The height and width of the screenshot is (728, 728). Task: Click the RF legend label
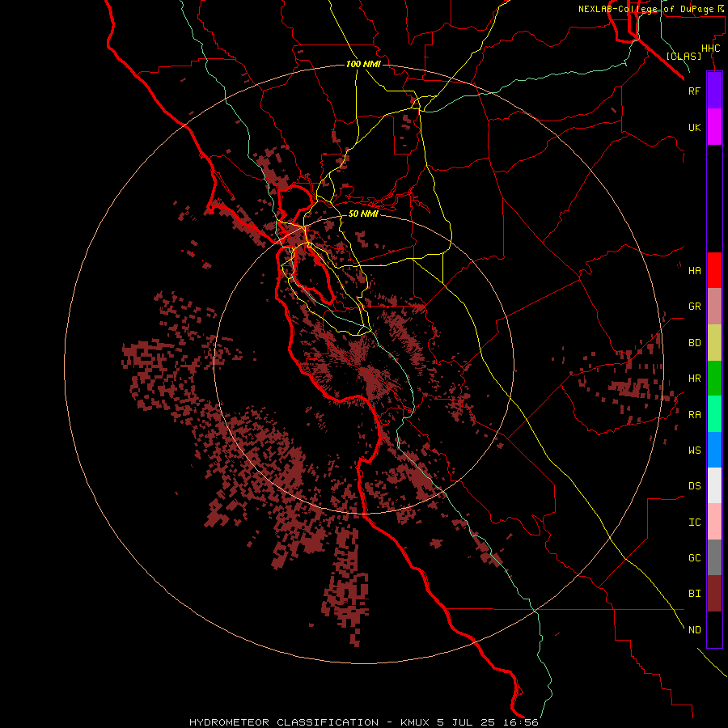point(695,91)
